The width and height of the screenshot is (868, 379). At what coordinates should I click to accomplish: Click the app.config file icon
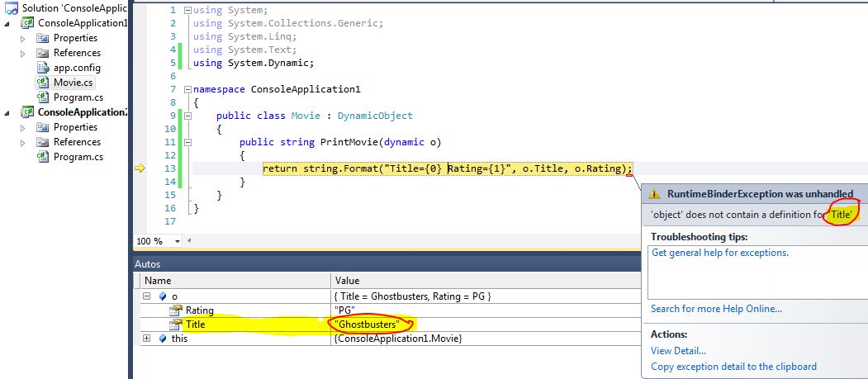pyautogui.click(x=43, y=68)
